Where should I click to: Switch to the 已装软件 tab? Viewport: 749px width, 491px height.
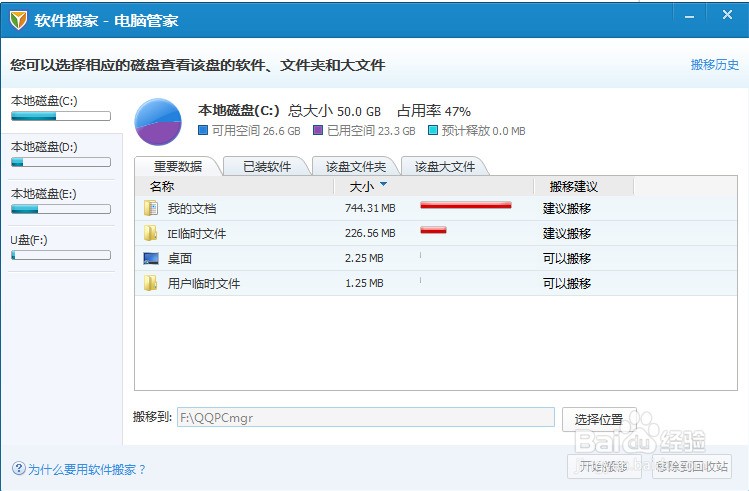click(267, 166)
